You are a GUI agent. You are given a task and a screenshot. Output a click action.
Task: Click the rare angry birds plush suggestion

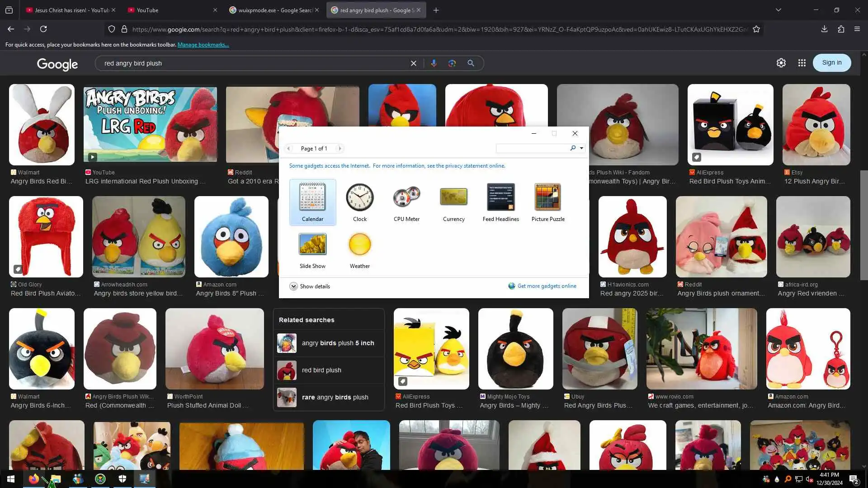pyautogui.click(x=335, y=397)
